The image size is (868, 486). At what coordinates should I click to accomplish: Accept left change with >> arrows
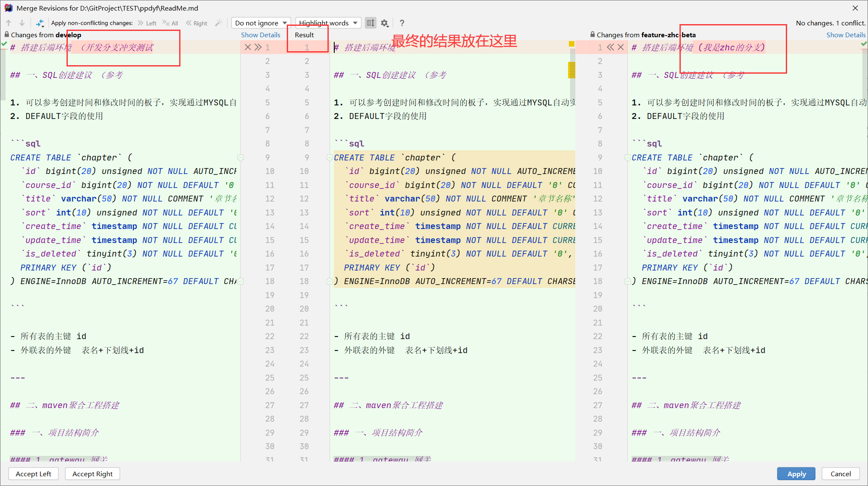point(258,47)
